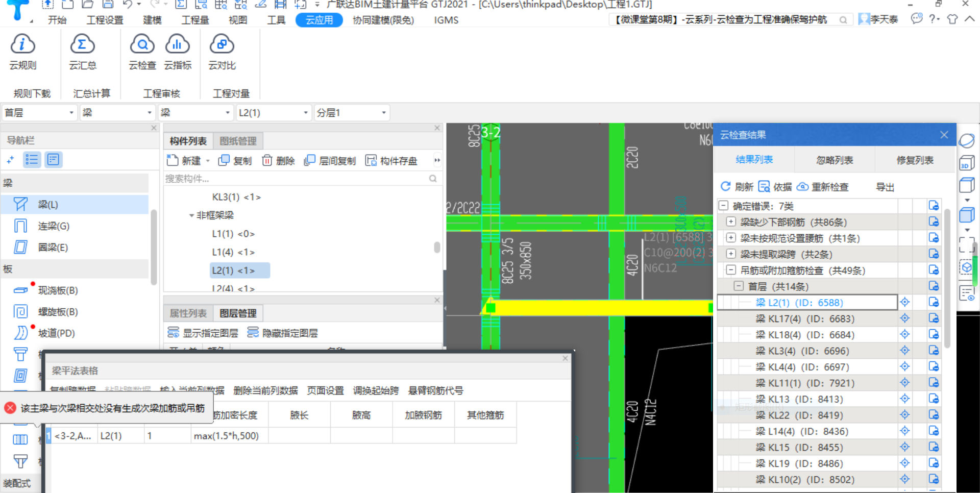Open the 工程量 ribbon tab
Image resolution: width=980 pixels, height=493 pixels.
pyautogui.click(x=195, y=20)
